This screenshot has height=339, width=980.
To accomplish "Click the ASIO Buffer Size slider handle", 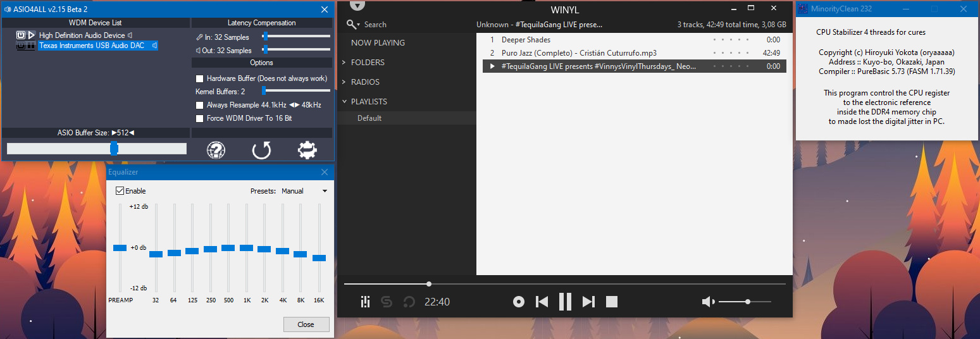I will [114, 149].
